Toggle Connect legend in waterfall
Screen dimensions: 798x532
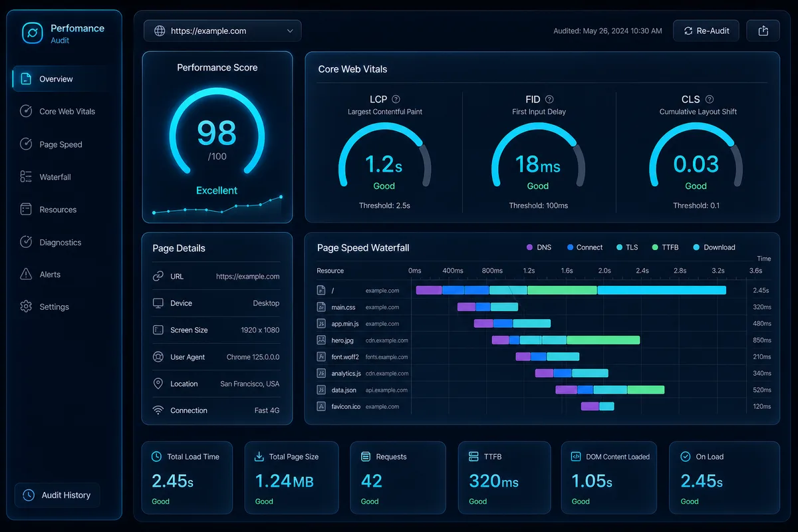coord(585,247)
